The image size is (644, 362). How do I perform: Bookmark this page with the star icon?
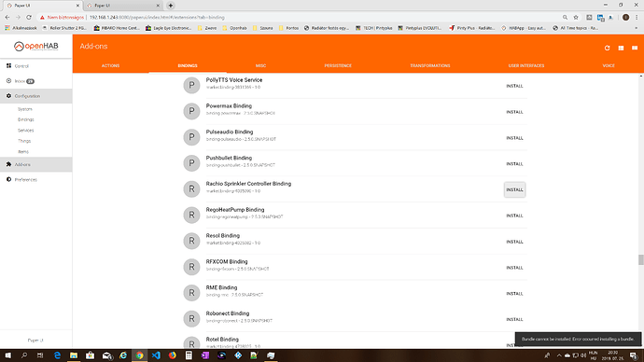[x=576, y=17]
